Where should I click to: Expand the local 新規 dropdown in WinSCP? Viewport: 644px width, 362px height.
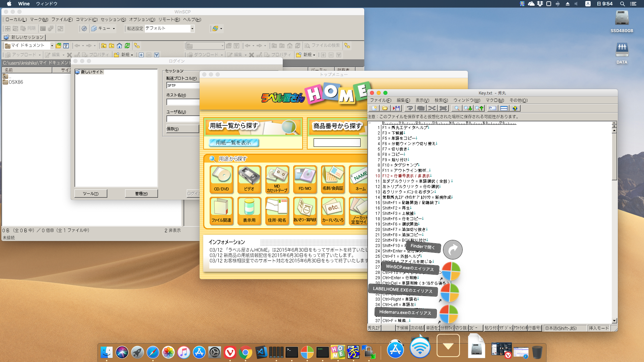[x=132, y=55]
